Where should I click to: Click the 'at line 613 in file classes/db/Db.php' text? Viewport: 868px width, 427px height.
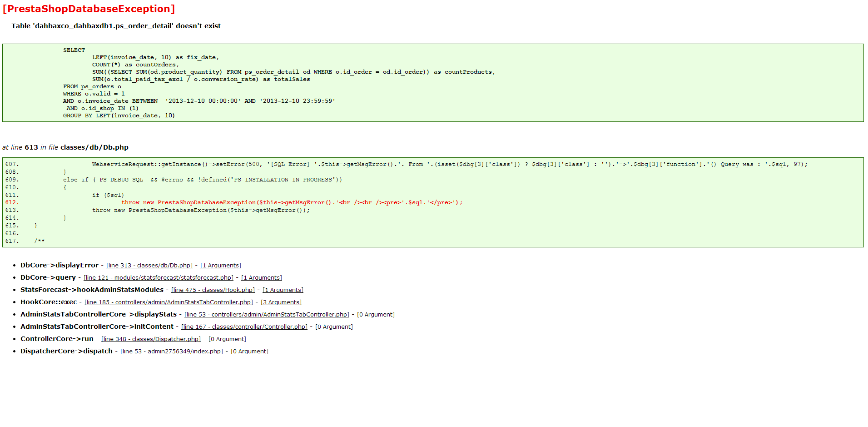65,147
